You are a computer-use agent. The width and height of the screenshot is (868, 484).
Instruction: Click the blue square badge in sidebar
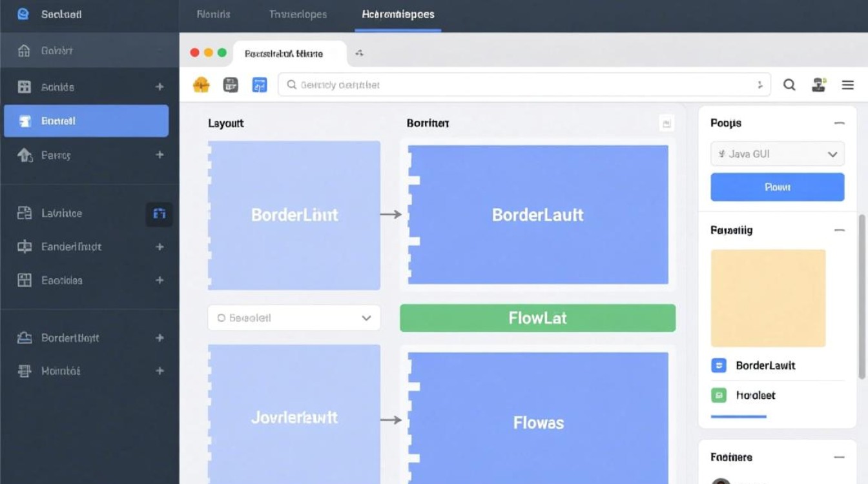(159, 214)
